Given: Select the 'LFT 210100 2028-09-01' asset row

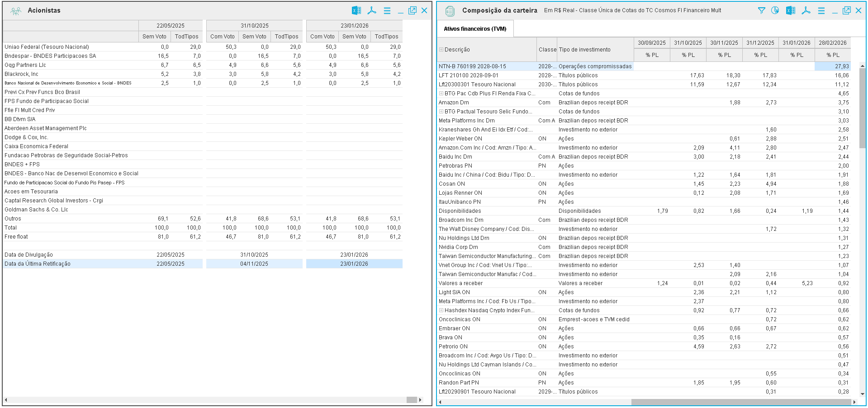Looking at the screenshot, I should [x=644, y=75].
